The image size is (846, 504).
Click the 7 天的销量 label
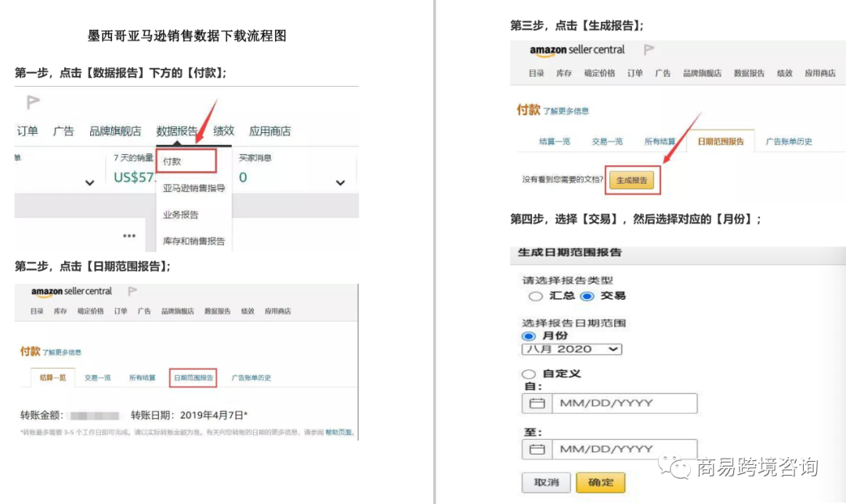click(x=133, y=158)
